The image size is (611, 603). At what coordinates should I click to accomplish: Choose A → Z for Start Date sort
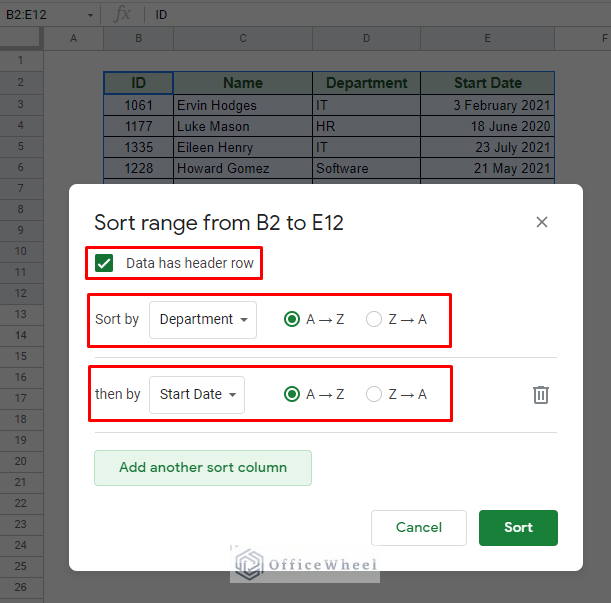[292, 394]
